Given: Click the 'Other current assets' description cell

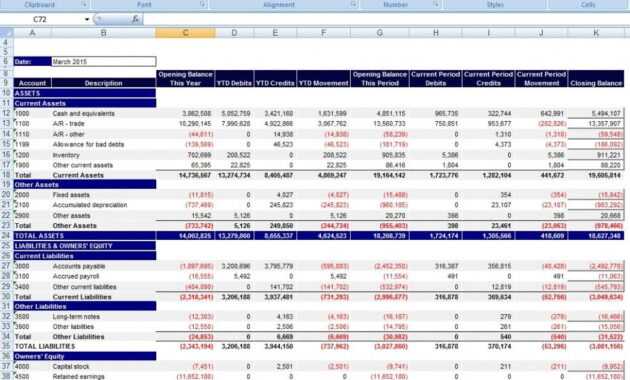Looking at the screenshot, I should coord(103,165).
